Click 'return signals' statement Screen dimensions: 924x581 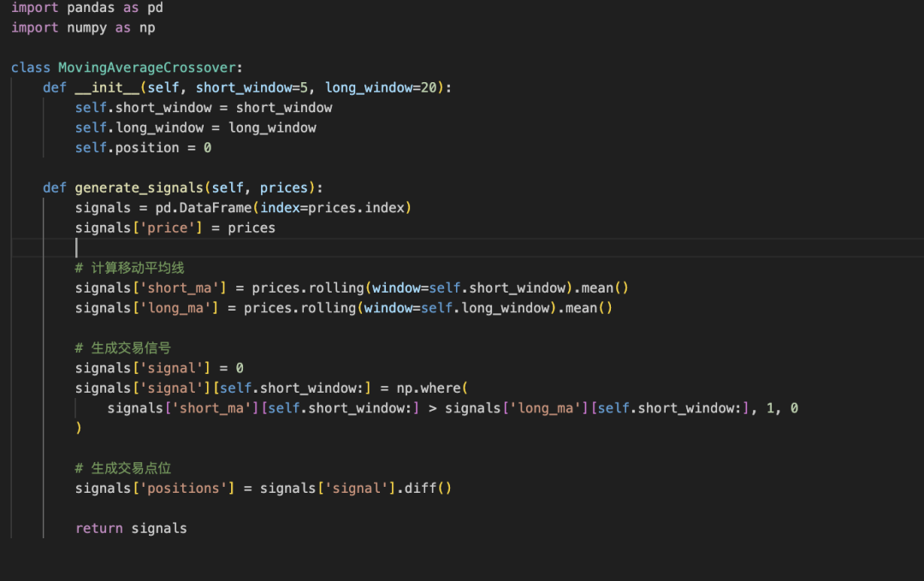(131, 529)
